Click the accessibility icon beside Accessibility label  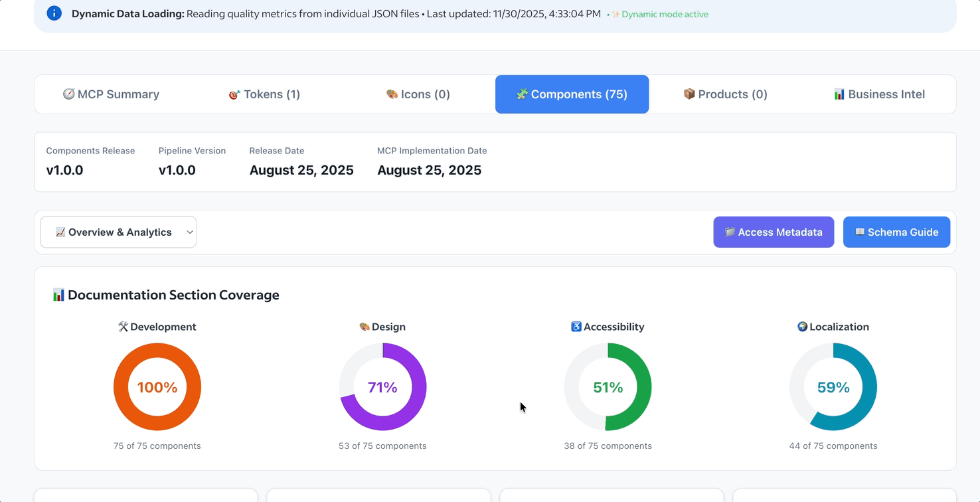pos(576,326)
